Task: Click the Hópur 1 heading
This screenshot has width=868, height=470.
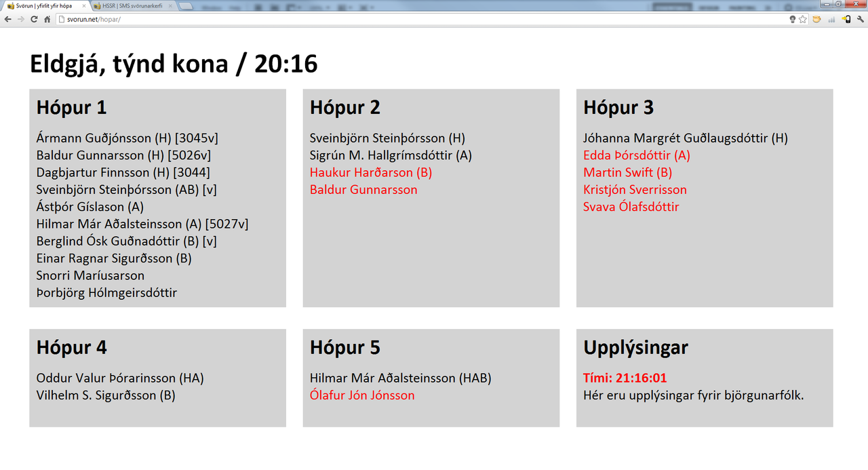Action: coord(71,107)
